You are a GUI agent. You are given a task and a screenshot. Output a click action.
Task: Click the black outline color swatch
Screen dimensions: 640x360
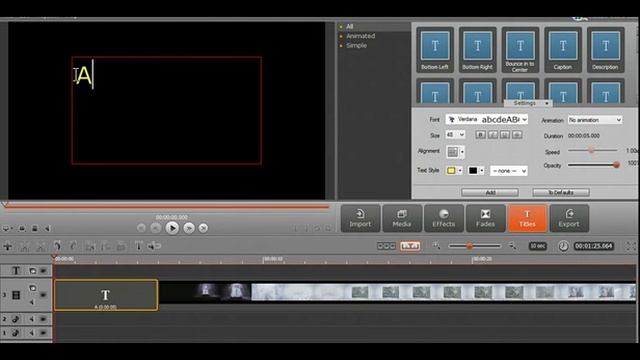pos(473,171)
